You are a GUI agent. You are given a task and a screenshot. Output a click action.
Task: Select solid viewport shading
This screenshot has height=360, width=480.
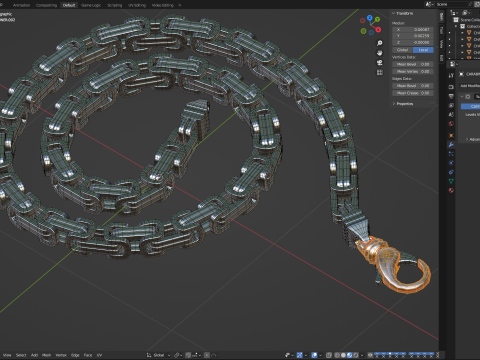coord(343,355)
